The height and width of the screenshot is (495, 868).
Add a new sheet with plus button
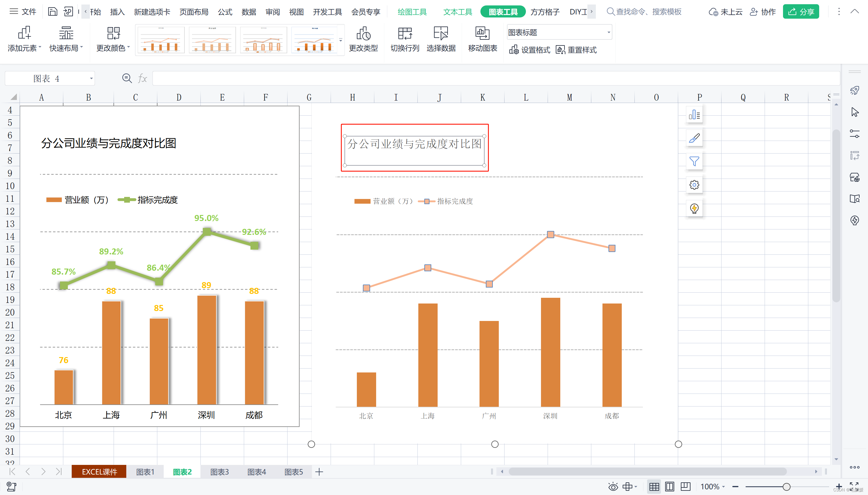point(319,472)
